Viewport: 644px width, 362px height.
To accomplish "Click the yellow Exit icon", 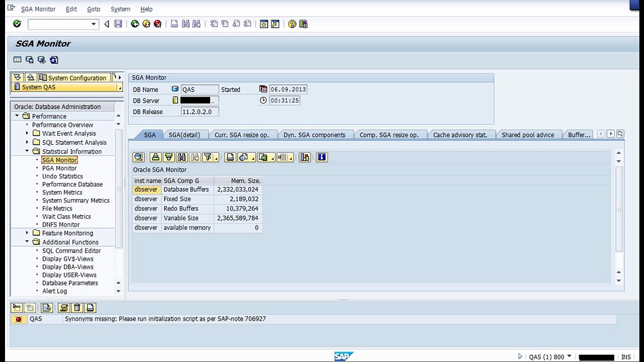I will (146, 24).
